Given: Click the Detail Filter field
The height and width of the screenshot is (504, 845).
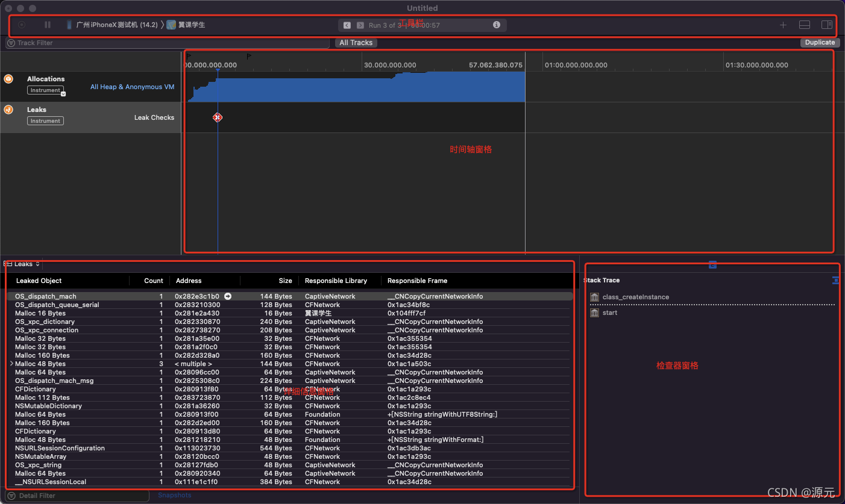Looking at the screenshot, I should click(x=77, y=496).
